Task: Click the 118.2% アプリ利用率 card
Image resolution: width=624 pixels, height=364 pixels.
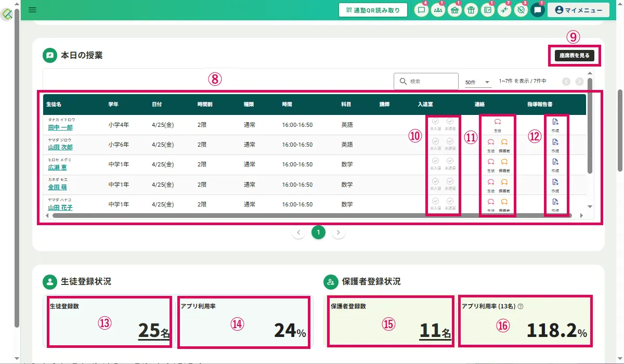Action: click(x=526, y=322)
